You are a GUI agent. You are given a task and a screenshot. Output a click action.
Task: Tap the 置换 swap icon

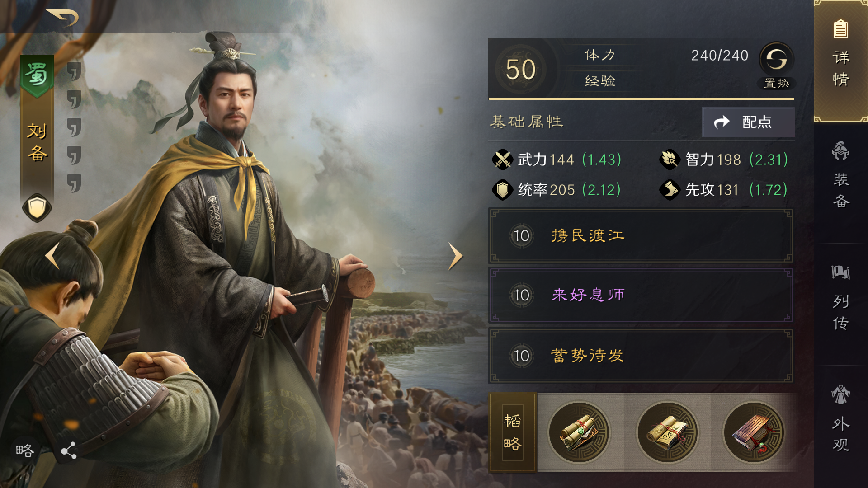pyautogui.click(x=777, y=59)
